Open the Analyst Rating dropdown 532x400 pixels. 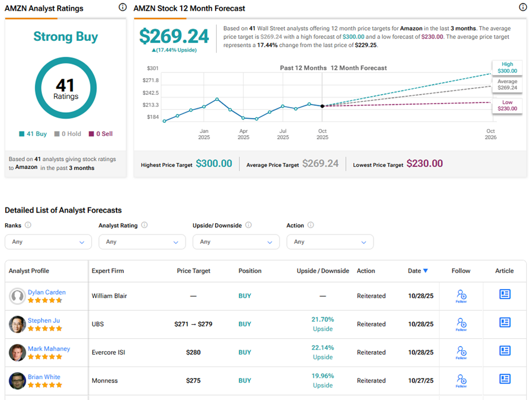tap(142, 242)
